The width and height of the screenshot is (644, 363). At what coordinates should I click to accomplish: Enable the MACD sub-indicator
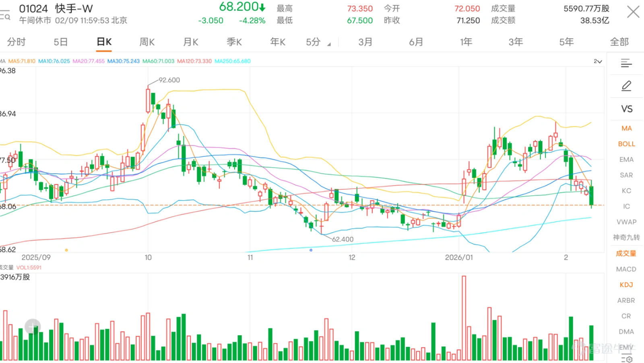pyautogui.click(x=626, y=269)
